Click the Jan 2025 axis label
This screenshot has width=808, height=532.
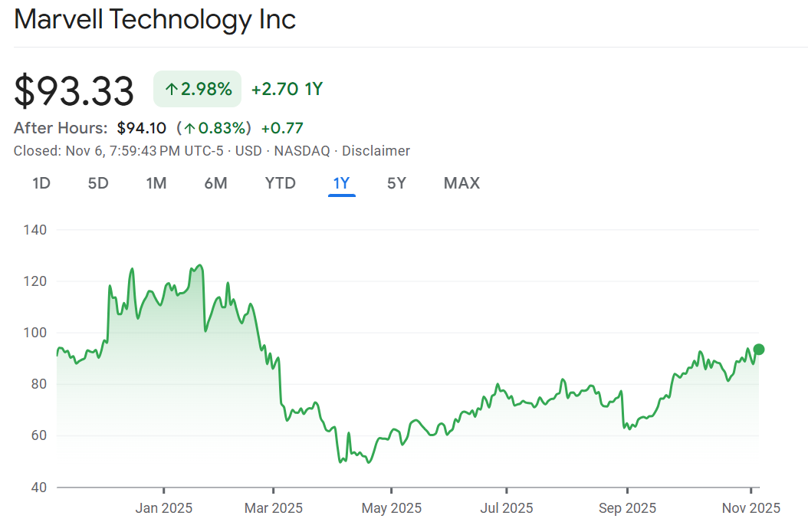164,507
